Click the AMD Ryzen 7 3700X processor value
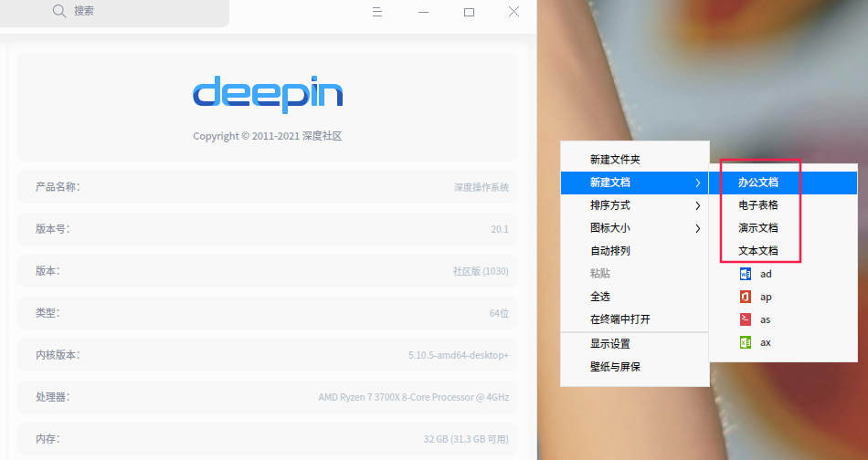 [414, 397]
